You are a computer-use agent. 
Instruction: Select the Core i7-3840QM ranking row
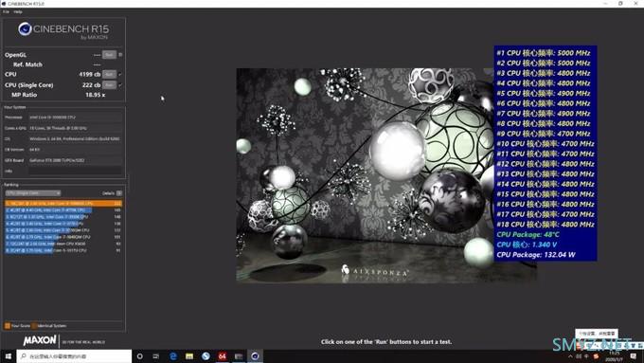click(x=63, y=237)
